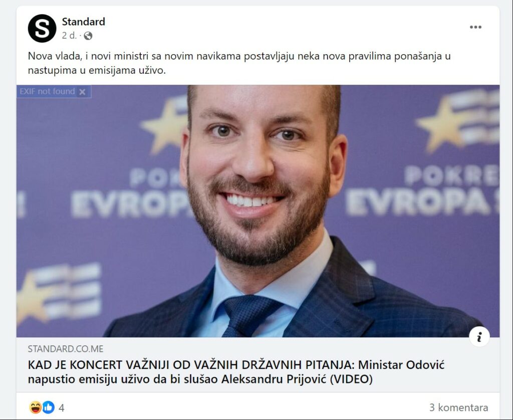
Task: Click the globe public audience icon
Action: (x=88, y=36)
